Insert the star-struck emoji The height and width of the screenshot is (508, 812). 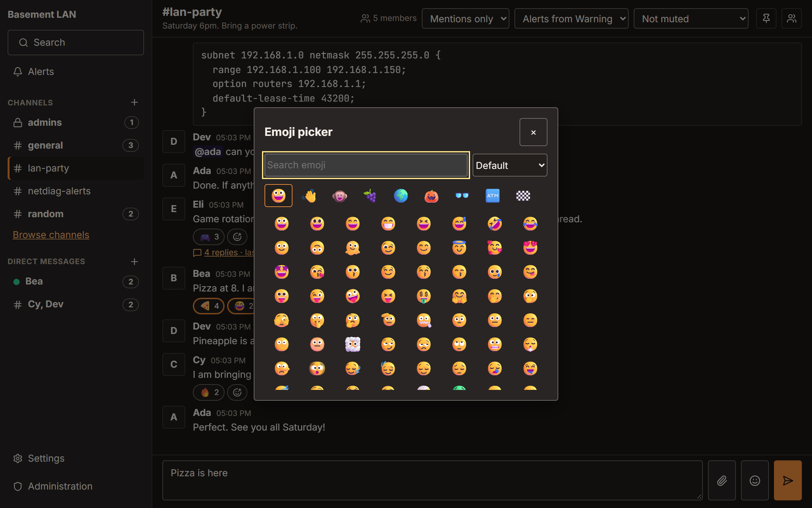[x=282, y=272]
